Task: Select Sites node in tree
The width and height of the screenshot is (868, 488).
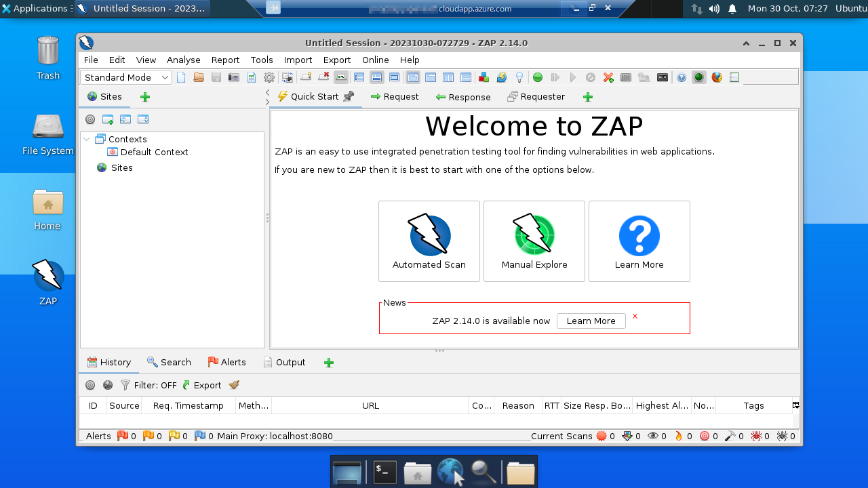Action: click(x=115, y=167)
